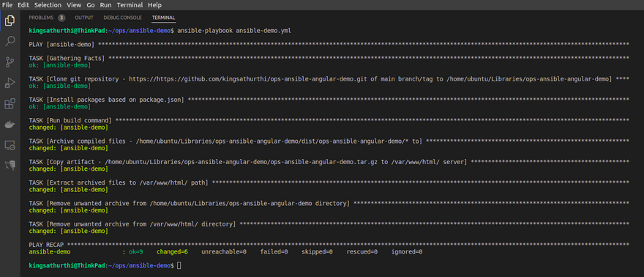644x277 pixels.
Task: Open the Edit menu
Action: [x=23, y=5]
